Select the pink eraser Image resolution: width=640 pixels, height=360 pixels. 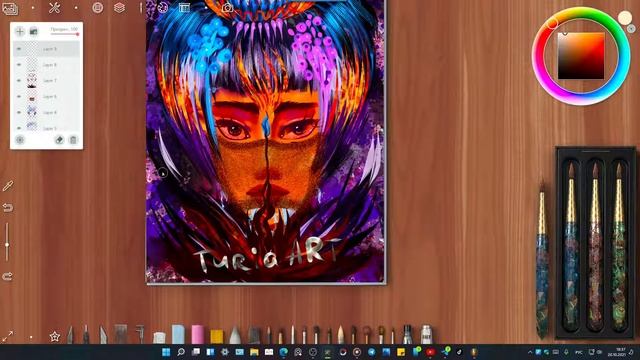coord(198,334)
